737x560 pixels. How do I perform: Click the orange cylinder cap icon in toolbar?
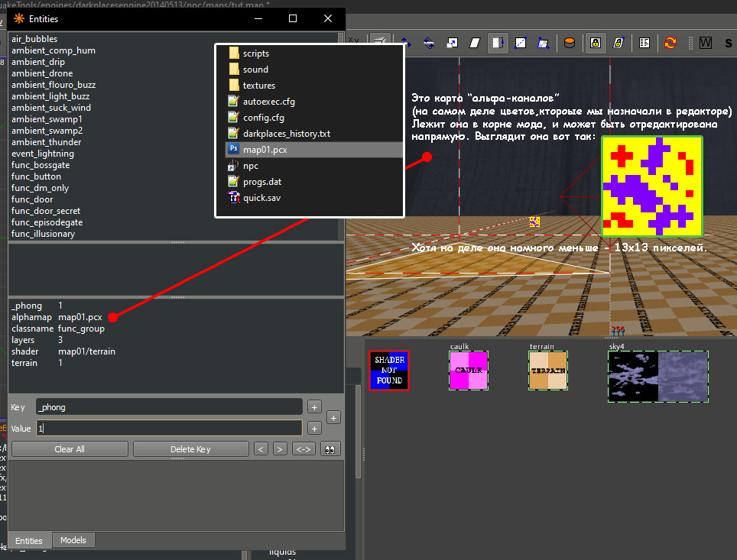point(569,43)
